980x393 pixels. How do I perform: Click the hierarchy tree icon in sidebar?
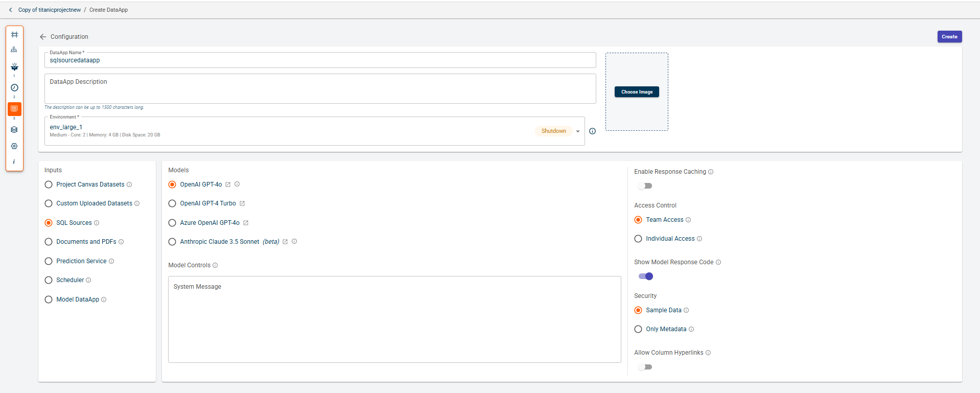(x=14, y=50)
